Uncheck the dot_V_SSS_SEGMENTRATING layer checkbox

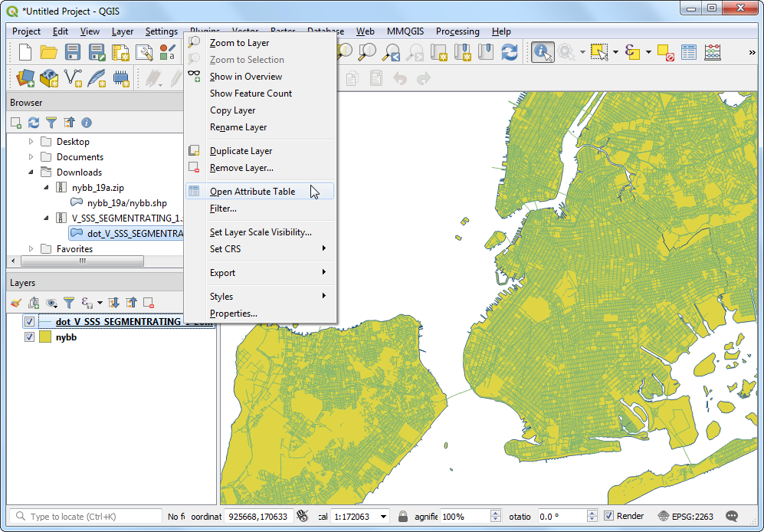click(30, 322)
